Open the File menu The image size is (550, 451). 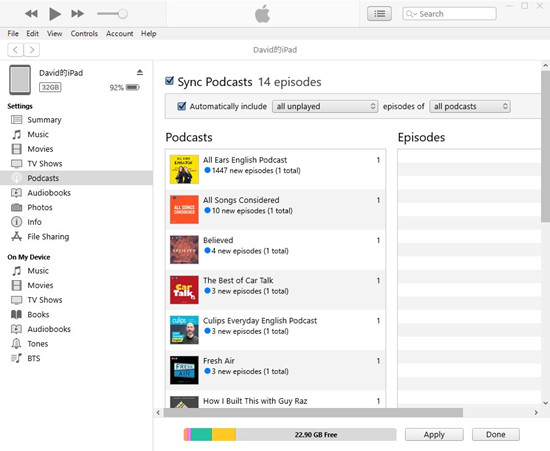pyautogui.click(x=13, y=34)
